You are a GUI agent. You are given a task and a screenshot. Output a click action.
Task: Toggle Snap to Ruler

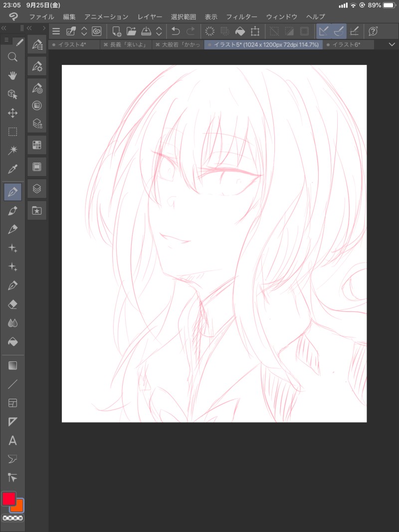pos(324,31)
